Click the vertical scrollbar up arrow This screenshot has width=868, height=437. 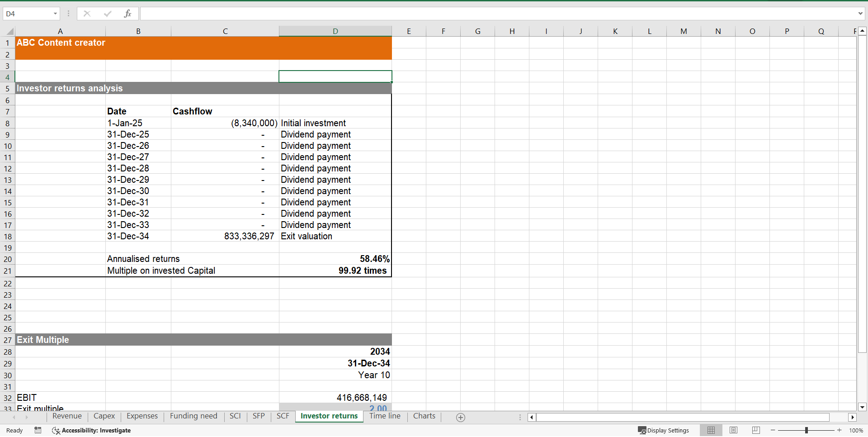(862, 31)
